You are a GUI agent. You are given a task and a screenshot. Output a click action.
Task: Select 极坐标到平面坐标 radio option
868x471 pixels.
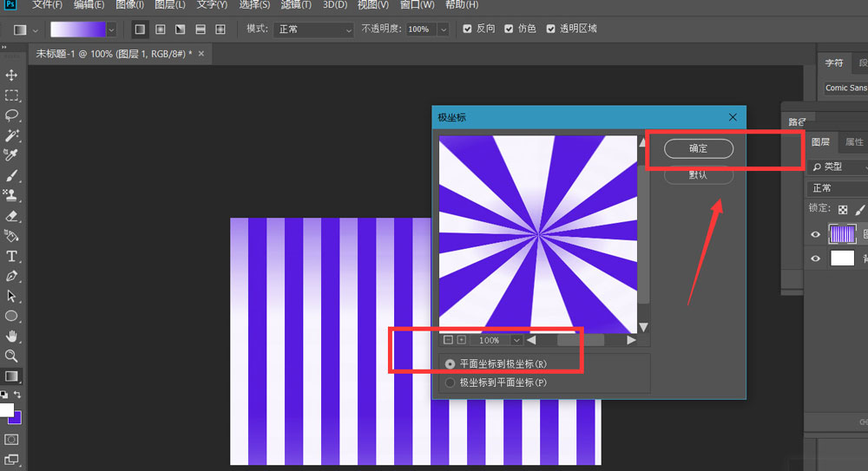click(450, 383)
